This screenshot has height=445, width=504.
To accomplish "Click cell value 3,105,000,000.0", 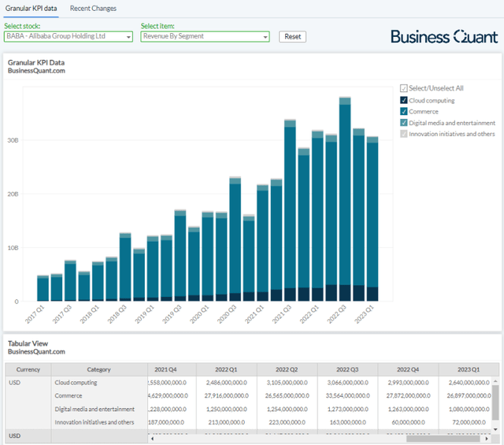I will (x=287, y=383).
